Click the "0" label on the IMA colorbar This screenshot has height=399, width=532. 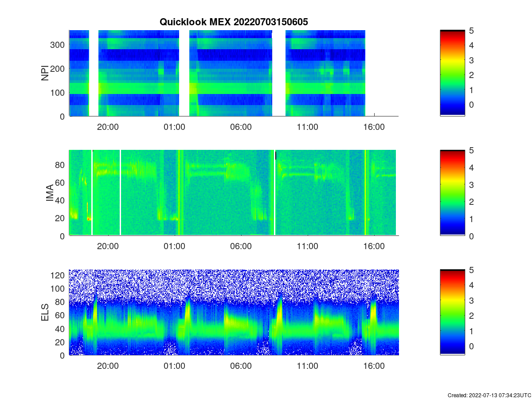pos(472,236)
